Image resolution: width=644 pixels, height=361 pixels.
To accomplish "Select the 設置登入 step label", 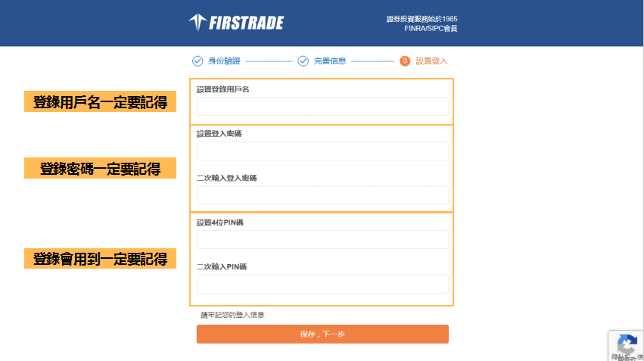I will 431,61.
